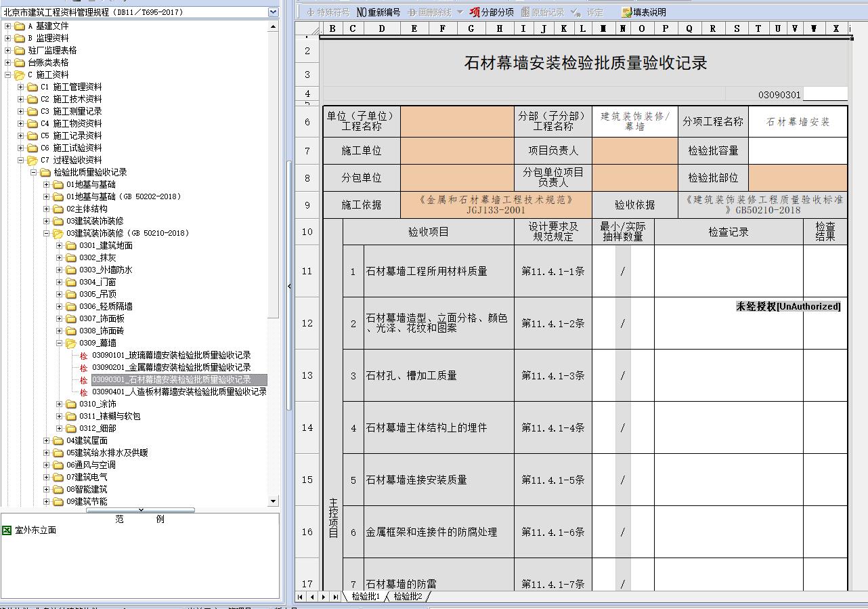Screen dimensions: 868x609
Task: Select the 0308_饰面砖 tree item
Action: [x=102, y=331]
